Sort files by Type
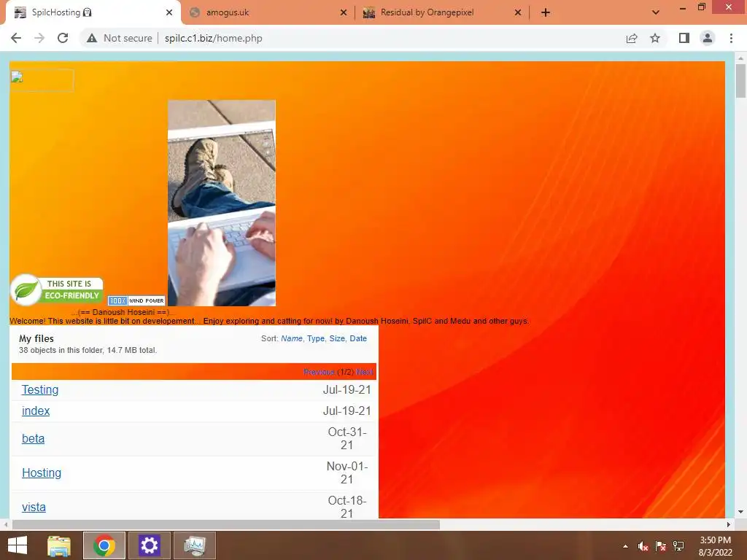Viewport: 747px width, 560px height. pyautogui.click(x=315, y=338)
